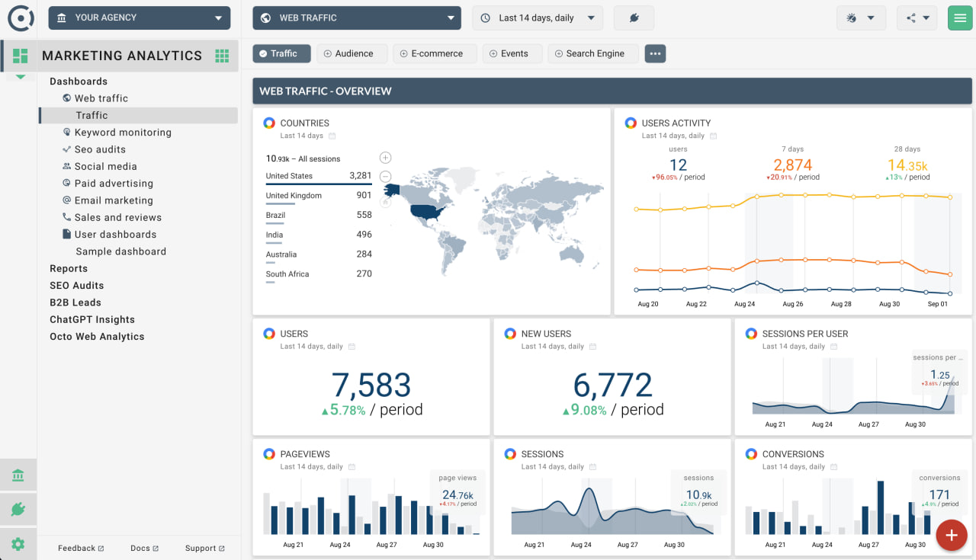Click the three-dots more tabs button
Viewport: 976px width, 560px height.
(x=655, y=53)
